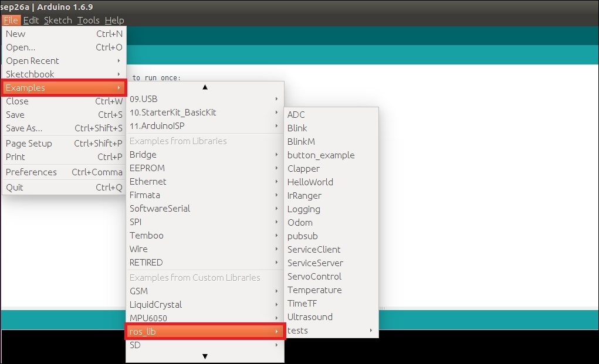Open Preferences from the File menu
The image size is (599, 364).
click(64, 172)
